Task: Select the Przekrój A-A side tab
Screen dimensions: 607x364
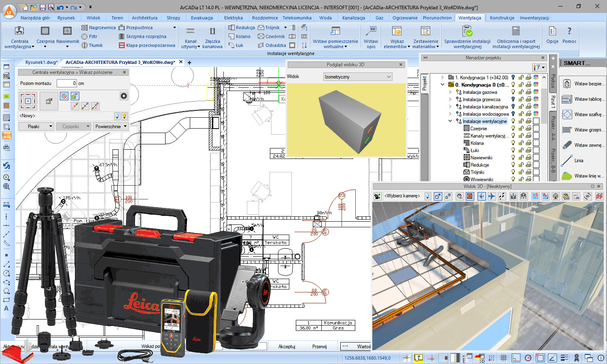Action: pyautogui.click(x=553, y=129)
